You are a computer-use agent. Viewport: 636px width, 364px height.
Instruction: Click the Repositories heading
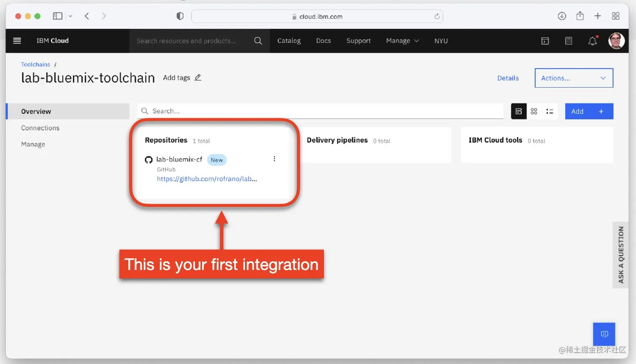point(166,140)
